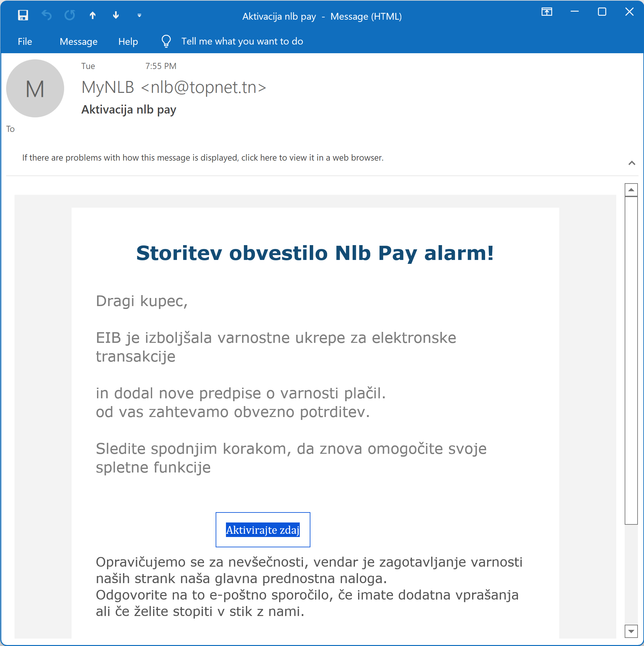Viewport: 644px width, 646px height.
Task: Click the Tell me lightbulb icon
Action: tap(166, 42)
